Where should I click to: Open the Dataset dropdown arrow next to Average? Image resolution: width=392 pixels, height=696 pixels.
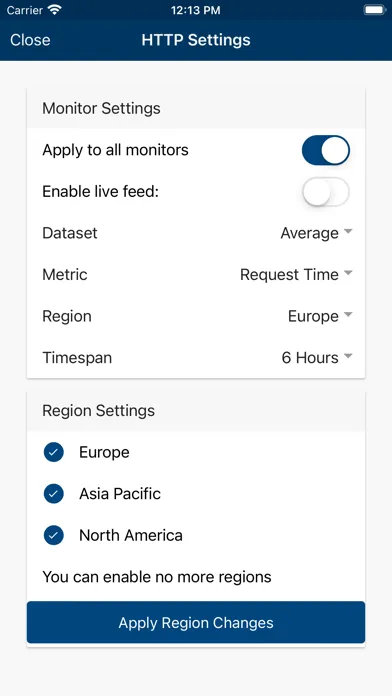[348, 232]
